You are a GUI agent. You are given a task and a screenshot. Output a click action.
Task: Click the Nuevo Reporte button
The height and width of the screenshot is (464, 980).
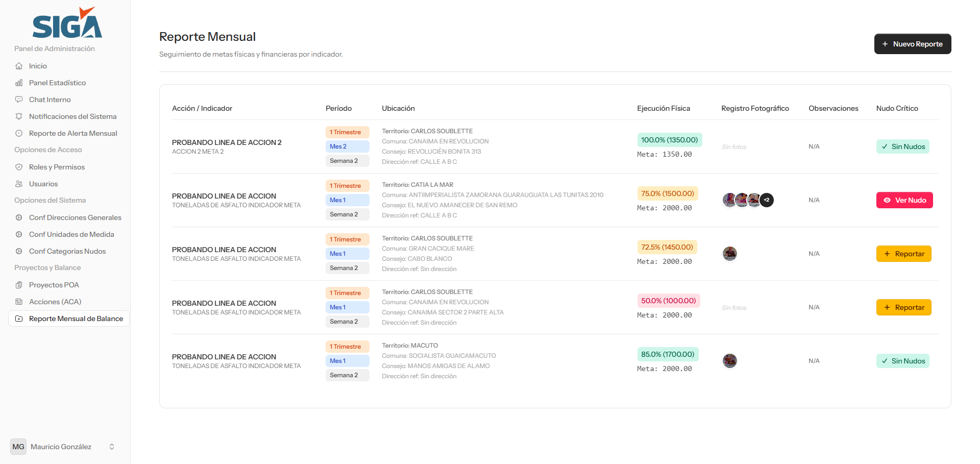click(912, 44)
